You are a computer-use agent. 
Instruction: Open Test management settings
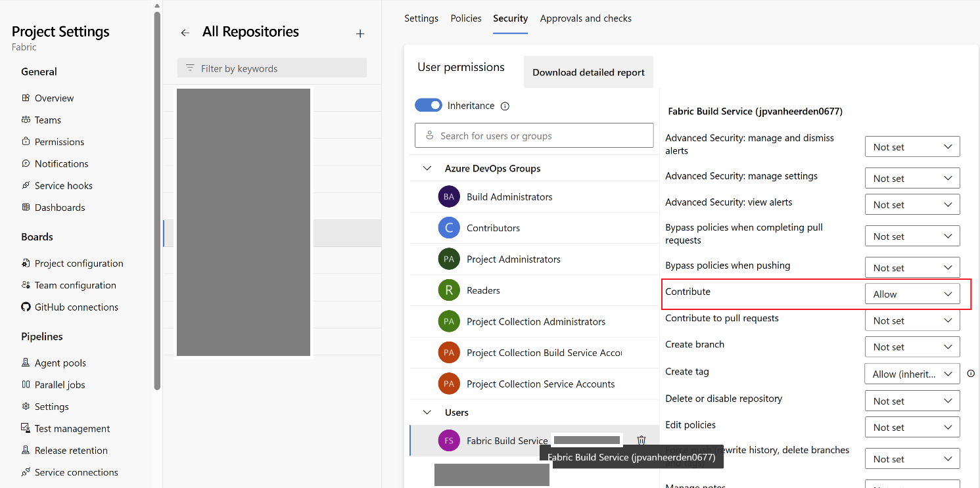click(72, 428)
